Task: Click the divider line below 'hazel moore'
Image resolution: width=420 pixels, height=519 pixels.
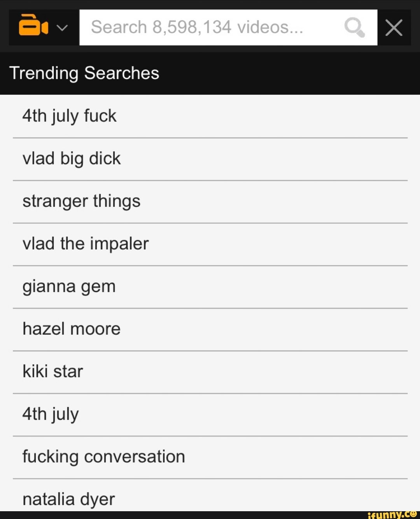Action: [210, 351]
